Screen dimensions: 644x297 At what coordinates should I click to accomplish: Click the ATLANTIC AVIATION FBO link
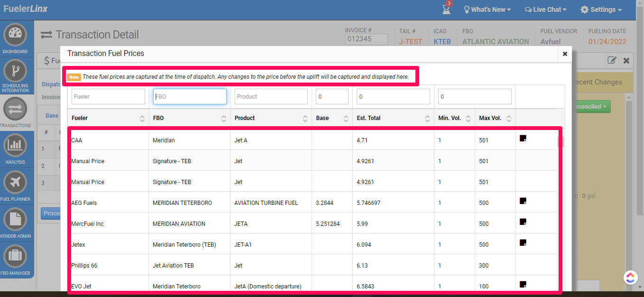click(496, 42)
